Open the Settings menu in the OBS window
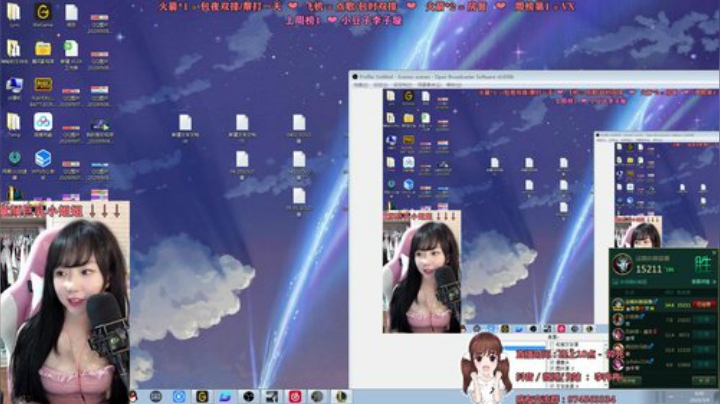 point(381,85)
